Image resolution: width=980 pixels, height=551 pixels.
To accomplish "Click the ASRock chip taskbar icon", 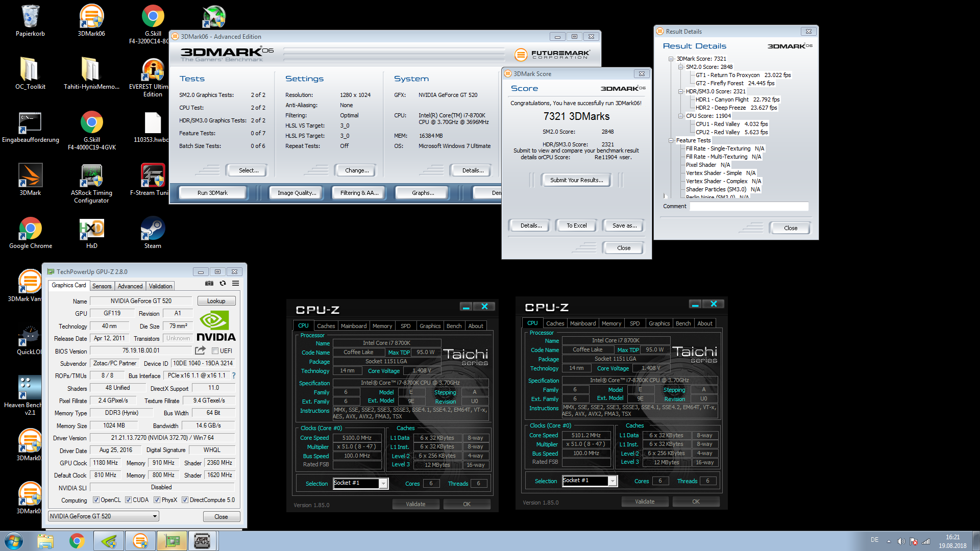I will click(x=203, y=541).
